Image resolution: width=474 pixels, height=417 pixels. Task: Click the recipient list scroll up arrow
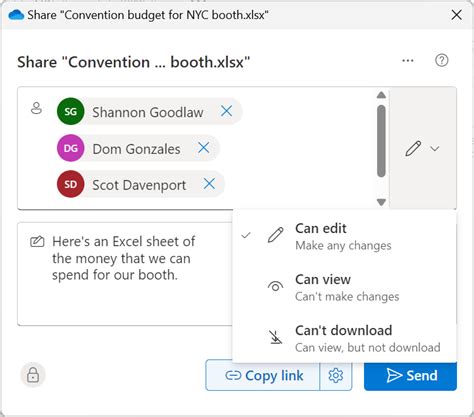pos(381,95)
